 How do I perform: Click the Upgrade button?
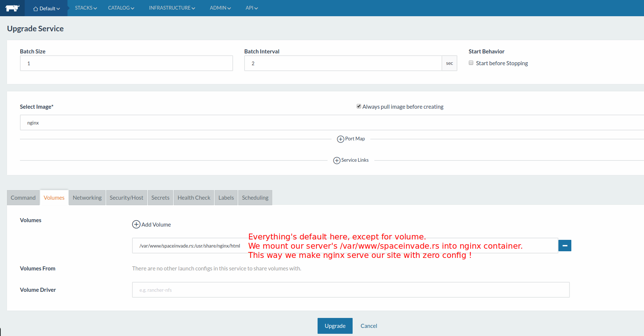pyautogui.click(x=335, y=326)
